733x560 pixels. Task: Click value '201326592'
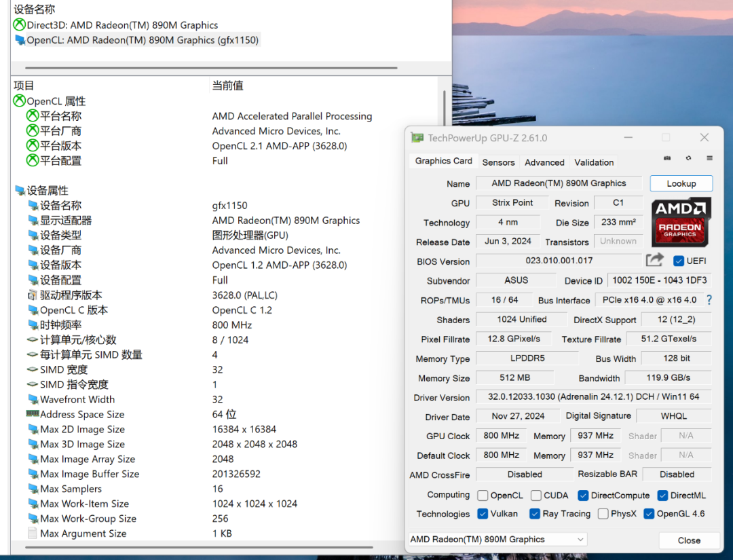pyautogui.click(x=236, y=474)
